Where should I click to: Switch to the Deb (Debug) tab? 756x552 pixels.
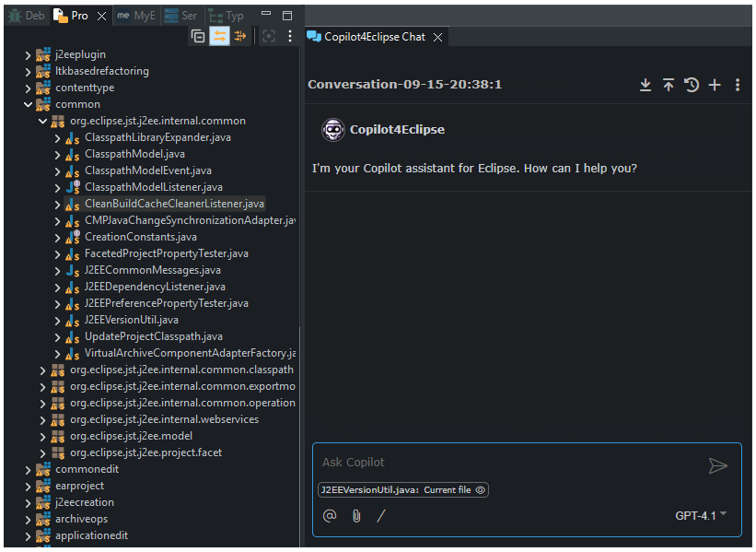pyautogui.click(x=28, y=16)
